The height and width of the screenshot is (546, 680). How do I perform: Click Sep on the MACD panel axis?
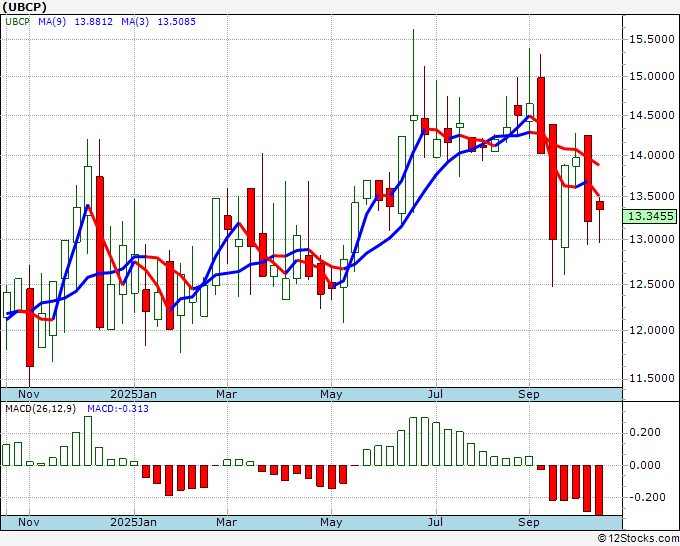point(529,522)
